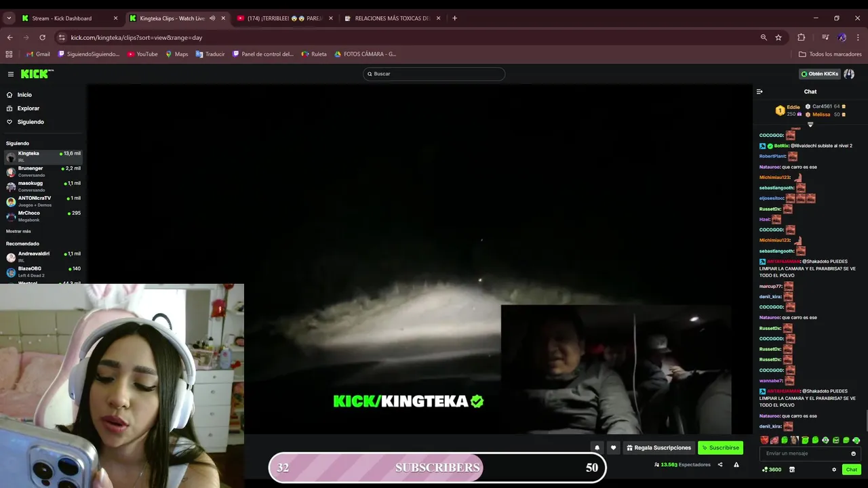Reload the current page
Image resolution: width=868 pixels, height=488 pixels.
click(x=42, y=37)
